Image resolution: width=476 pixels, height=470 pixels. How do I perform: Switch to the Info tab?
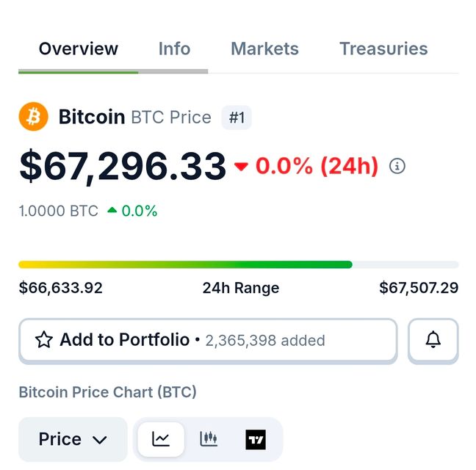(x=174, y=49)
